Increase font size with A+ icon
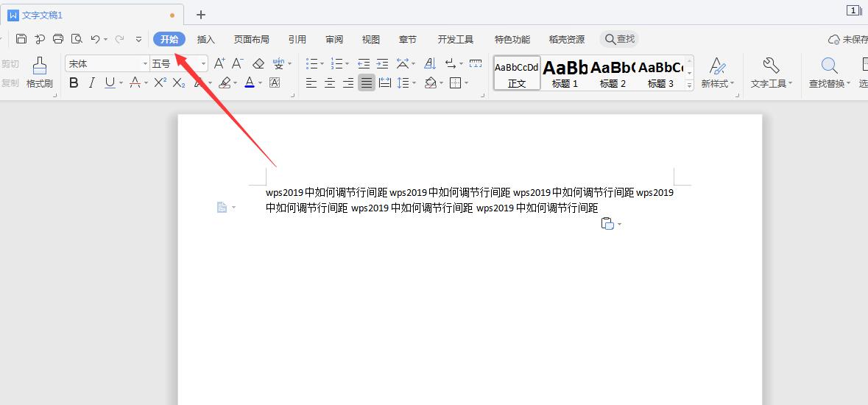 220,63
